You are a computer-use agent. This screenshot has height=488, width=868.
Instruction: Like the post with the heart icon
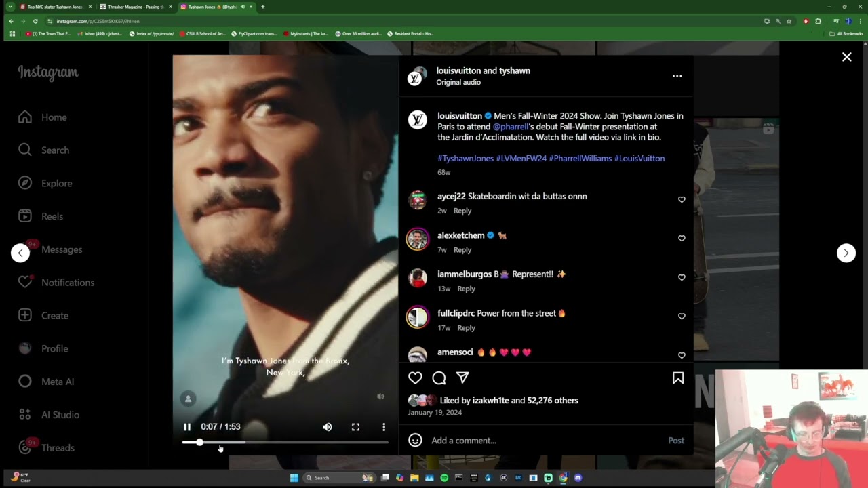pyautogui.click(x=415, y=378)
